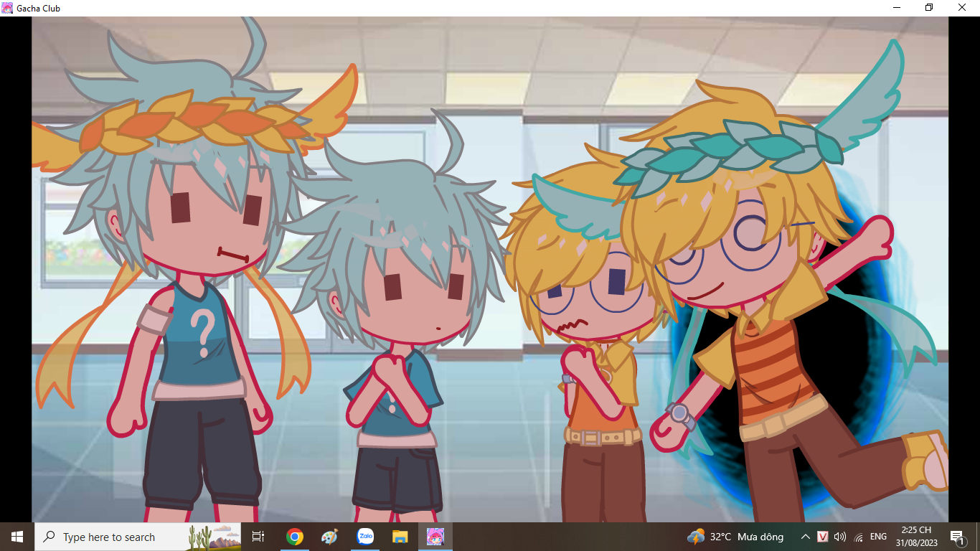Screen dimensions: 980x551
Task: Open File Explorer from the taskbar
Action: [x=400, y=537]
